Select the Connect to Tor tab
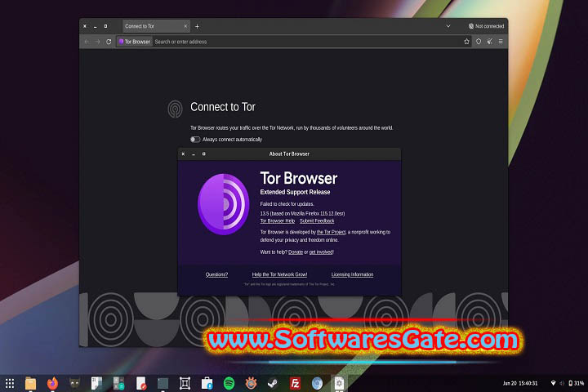The width and height of the screenshot is (588, 392). (156, 26)
